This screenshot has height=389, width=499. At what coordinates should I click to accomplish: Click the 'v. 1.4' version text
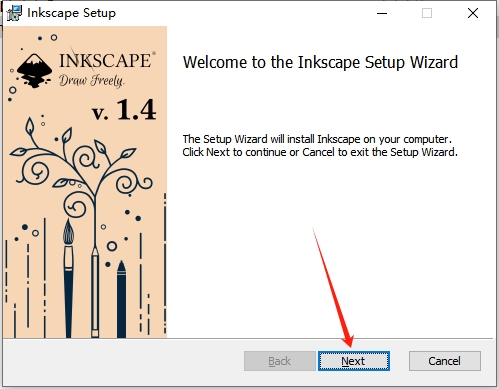coord(124,109)
